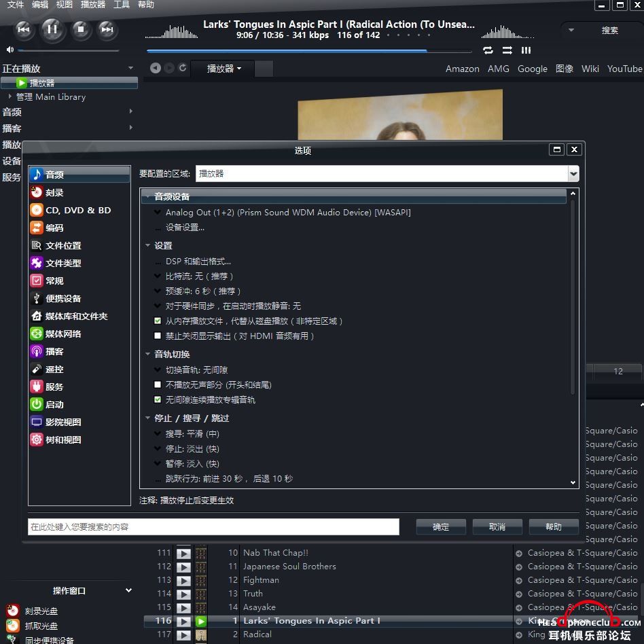Click 设备设置... option
This screenshot has width=644, height=644.
pyautogui.click(x=185, y=227)
